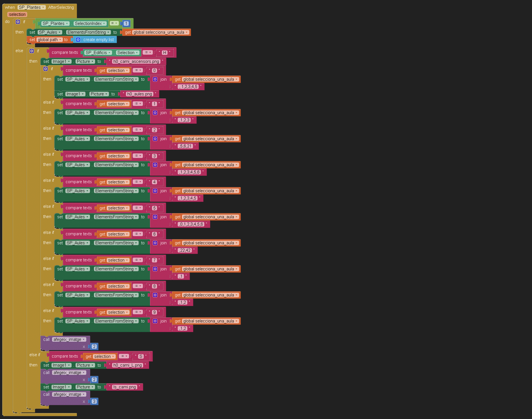Open join block gear above the ",22,42" text
This screenshot has width=532, height=419.
click(155, 243)
